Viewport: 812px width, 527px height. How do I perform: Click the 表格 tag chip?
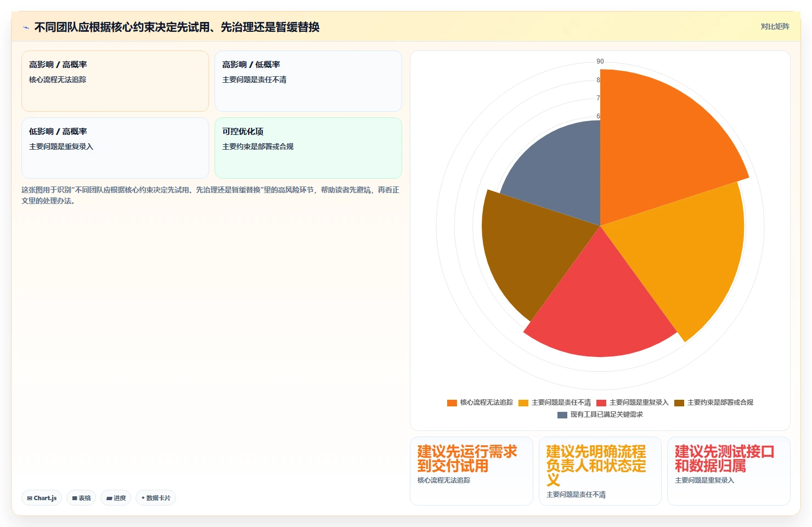point(81,498)
